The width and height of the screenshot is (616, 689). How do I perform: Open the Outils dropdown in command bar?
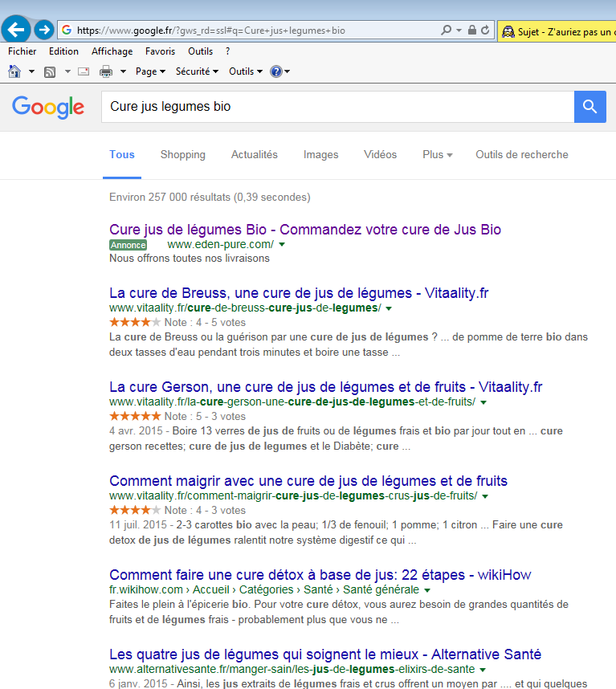pyautogui.click(x=246, y=71)
